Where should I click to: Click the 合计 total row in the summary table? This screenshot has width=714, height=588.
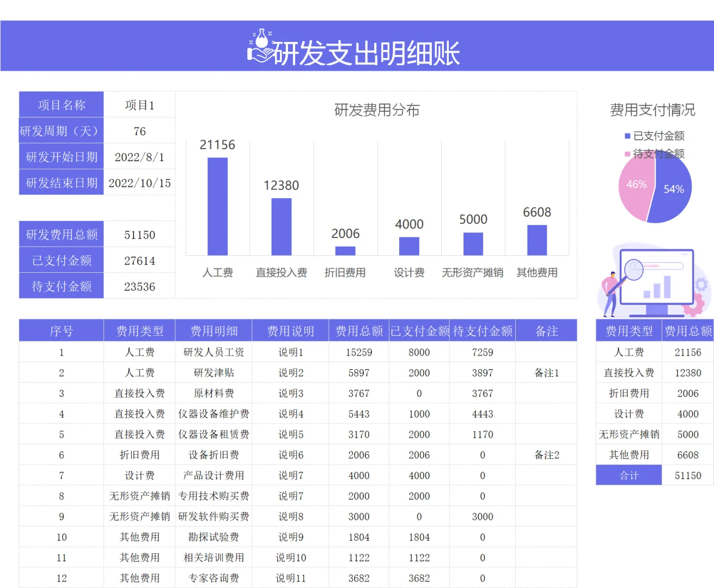(628, 475)
